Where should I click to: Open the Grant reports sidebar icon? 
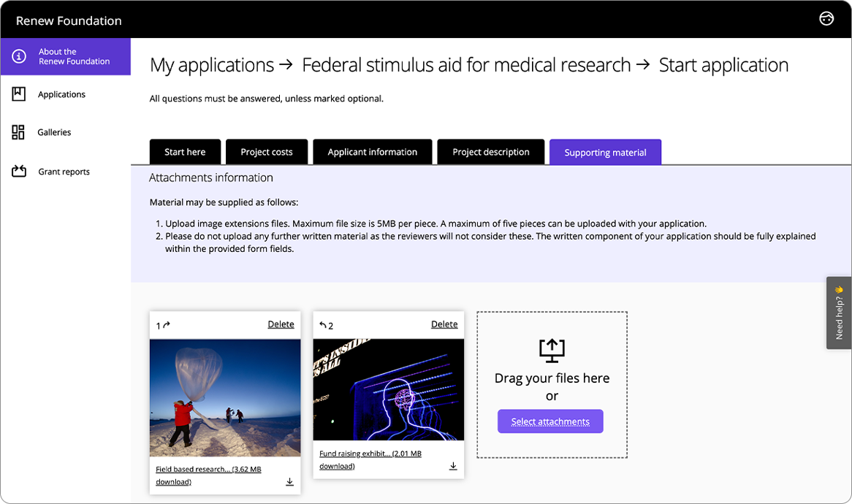pyautogui.click(x=18, y=170)
